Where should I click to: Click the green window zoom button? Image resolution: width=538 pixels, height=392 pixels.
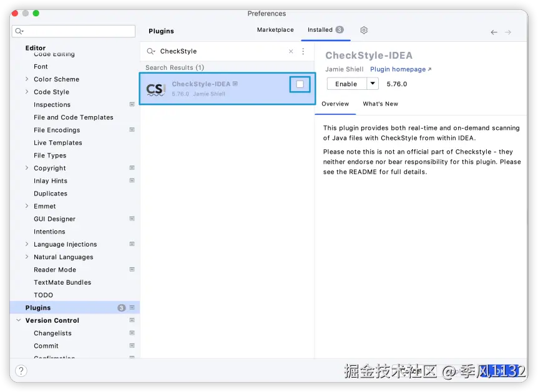[x=36, y=13]
